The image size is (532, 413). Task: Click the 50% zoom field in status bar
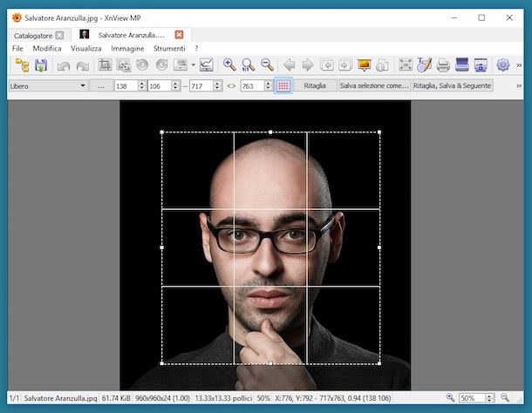[x=472, y=398]
